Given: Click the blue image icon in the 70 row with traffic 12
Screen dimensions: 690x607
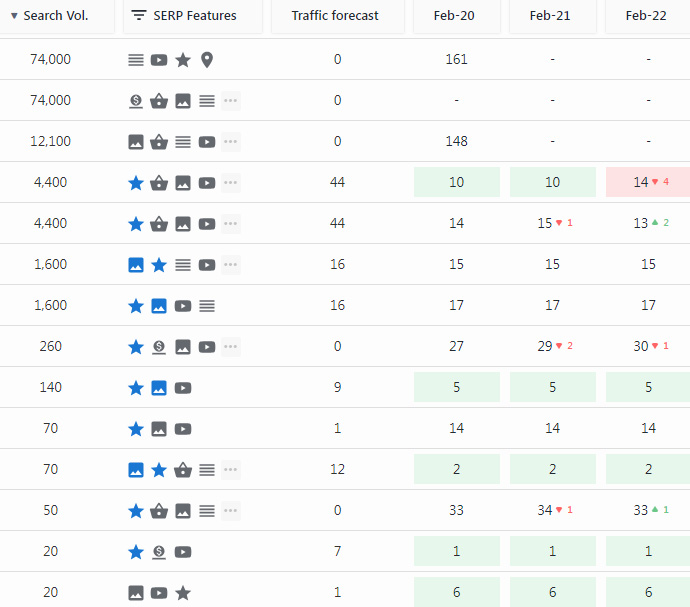Looking at the screenshot, I should point(136,470).
